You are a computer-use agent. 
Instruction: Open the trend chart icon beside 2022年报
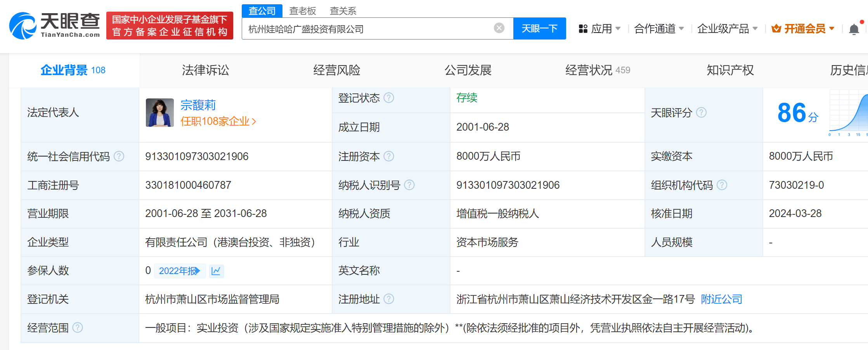click(216, 271)
